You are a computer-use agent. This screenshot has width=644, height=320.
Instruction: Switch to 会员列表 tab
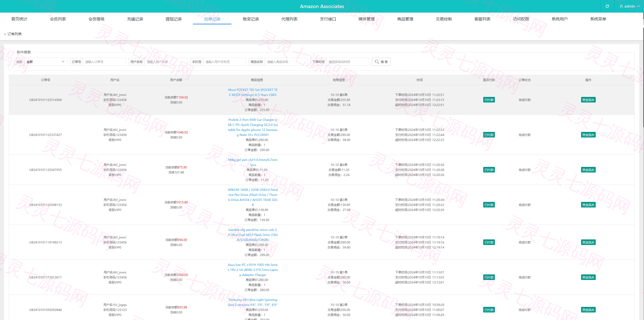coord(58,19)
